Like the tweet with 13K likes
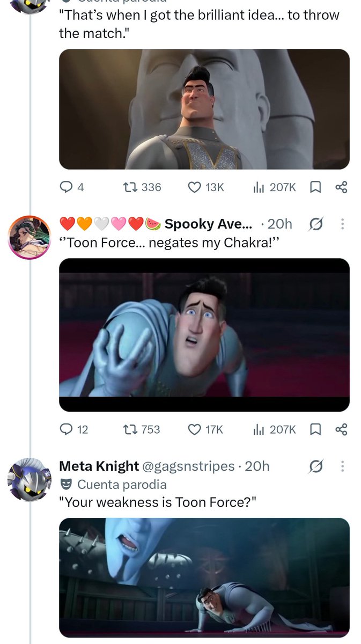This screenshot has width=361, height=644. (x=205, y=187)
